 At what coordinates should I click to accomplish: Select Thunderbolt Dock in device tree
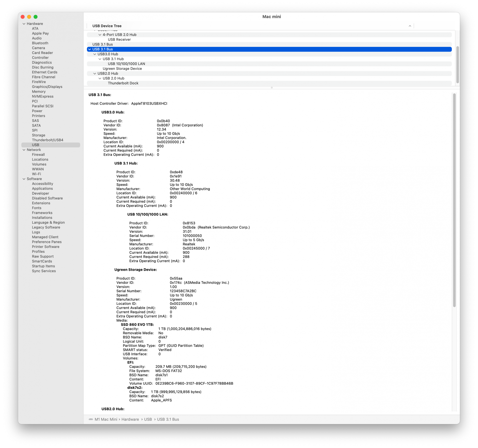click(123, 83)
